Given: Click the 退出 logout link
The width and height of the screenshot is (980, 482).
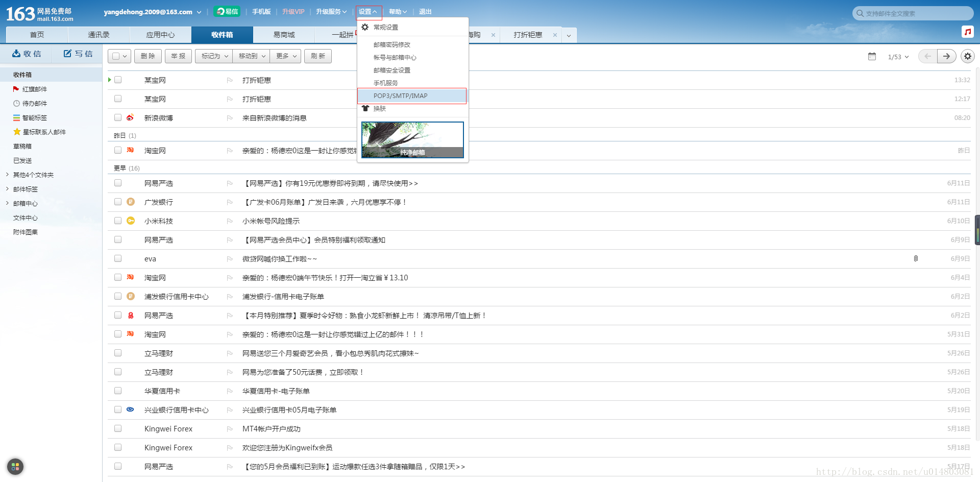Looking at the screenshot, I should pyautogui.click(x=425, y=12).
